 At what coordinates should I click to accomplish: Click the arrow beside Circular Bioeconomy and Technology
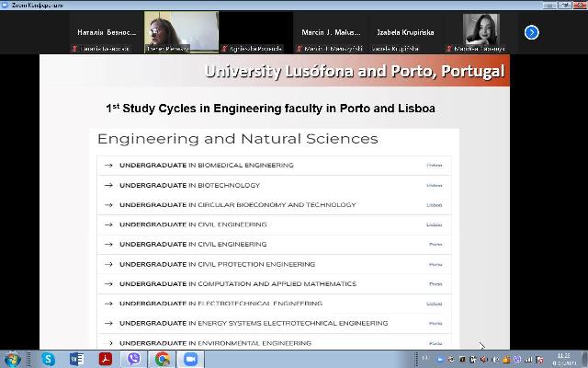click(108, 205)
